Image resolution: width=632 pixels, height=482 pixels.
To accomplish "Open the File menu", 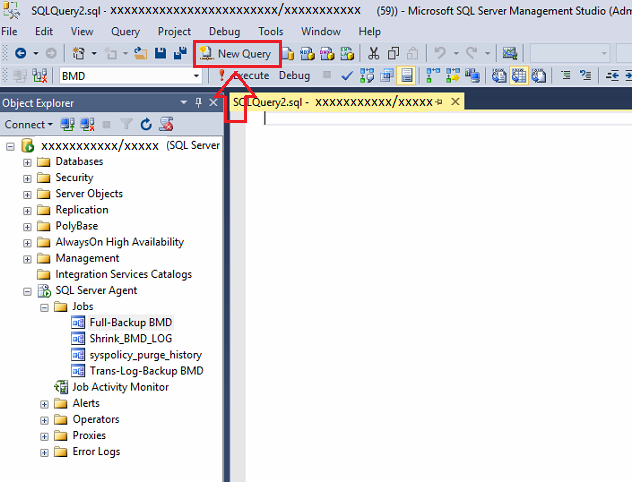I will (9, 31).
